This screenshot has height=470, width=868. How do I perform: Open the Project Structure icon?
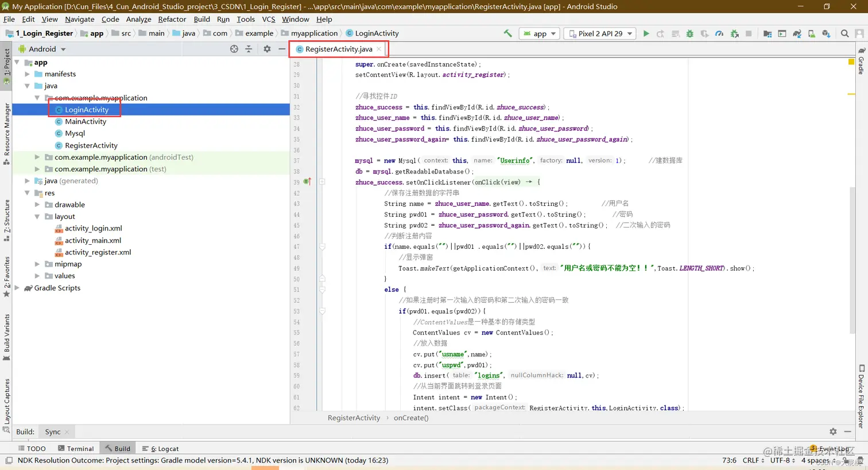(768, 33)
